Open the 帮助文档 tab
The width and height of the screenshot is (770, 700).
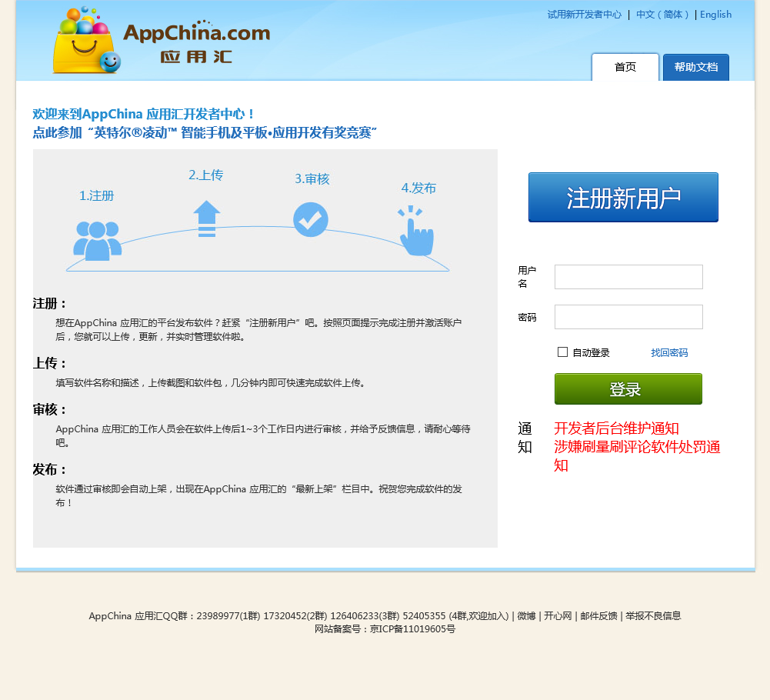[696, 67]
